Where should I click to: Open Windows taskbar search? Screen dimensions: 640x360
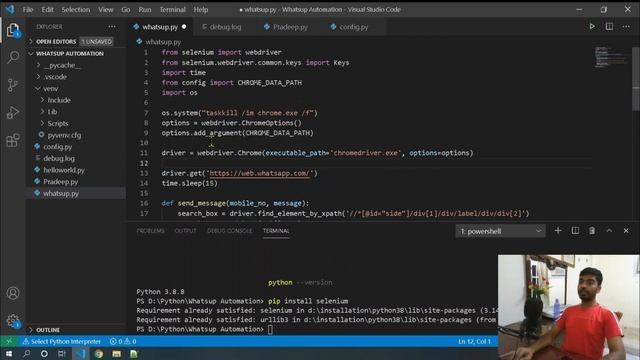click(27, 353)
